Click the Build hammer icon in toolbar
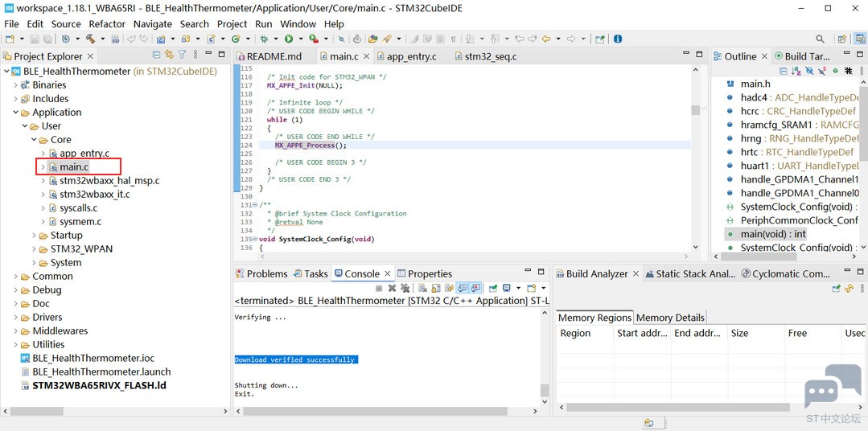The height and width of the screenshot is (431, 868). [89, 39]
